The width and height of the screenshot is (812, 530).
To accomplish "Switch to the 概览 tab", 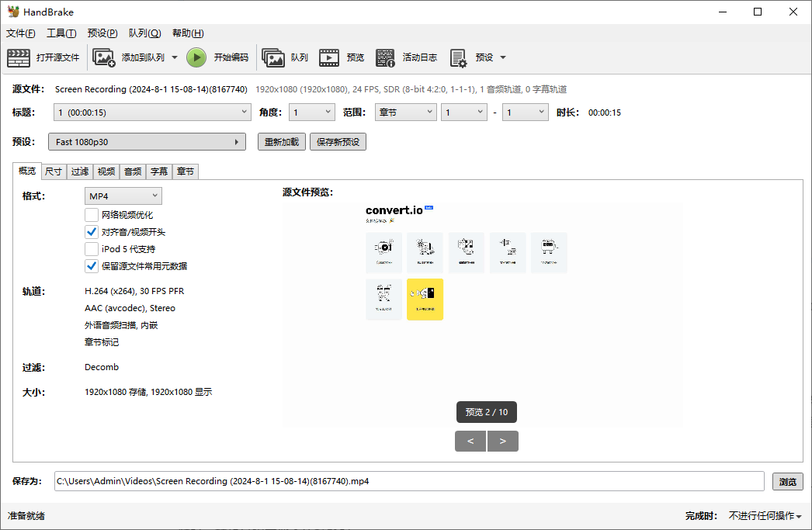I will (x=27, y=171).
